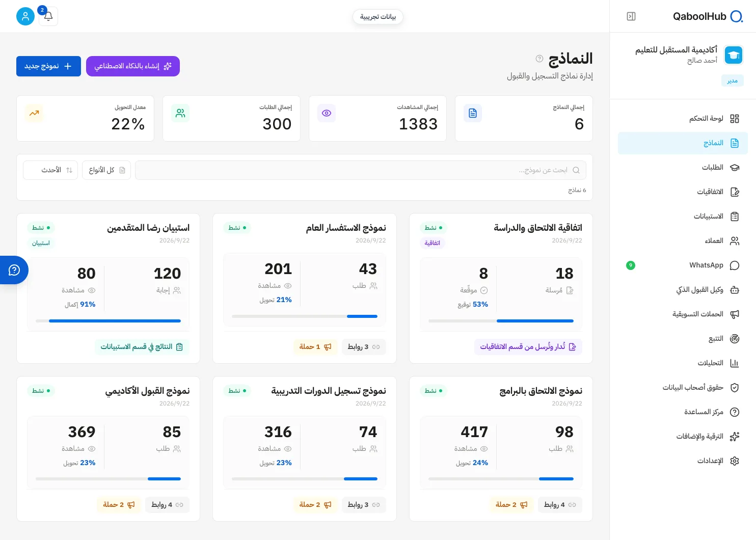756x540 pixels.
Task: Click إنشاء بالذكاء الاصطناعي button
Action: coord(133,66)
